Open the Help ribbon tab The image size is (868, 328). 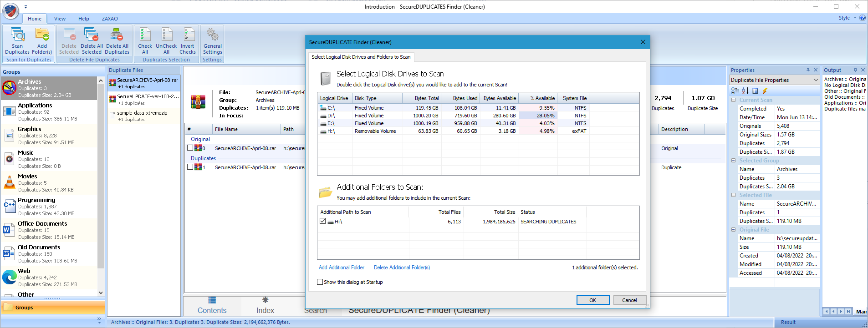click(84, 19)
